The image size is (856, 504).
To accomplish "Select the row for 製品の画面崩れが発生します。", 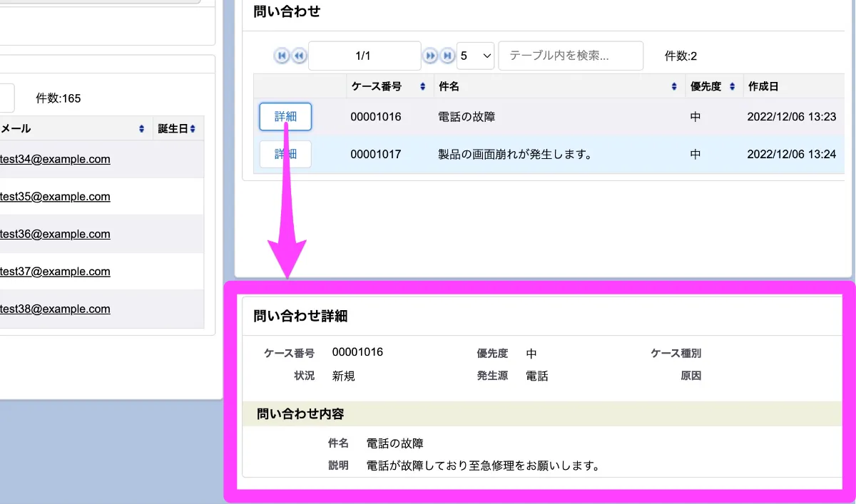I will click(x=516, y=154).
